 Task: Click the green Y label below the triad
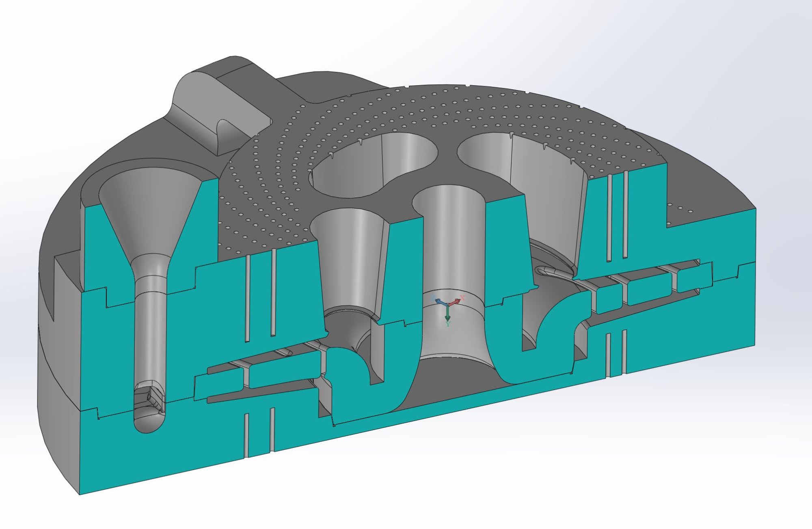[x=447, y=324]
